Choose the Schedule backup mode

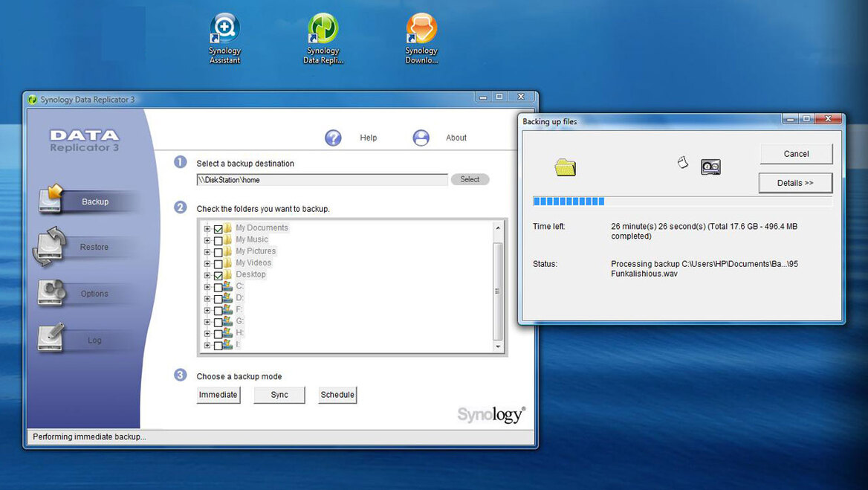point(337,395)
